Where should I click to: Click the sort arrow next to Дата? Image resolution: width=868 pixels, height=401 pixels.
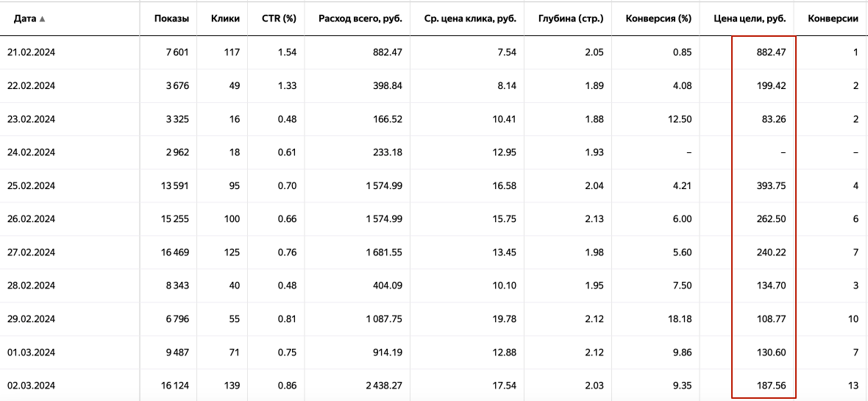click(x=43, y=19)
